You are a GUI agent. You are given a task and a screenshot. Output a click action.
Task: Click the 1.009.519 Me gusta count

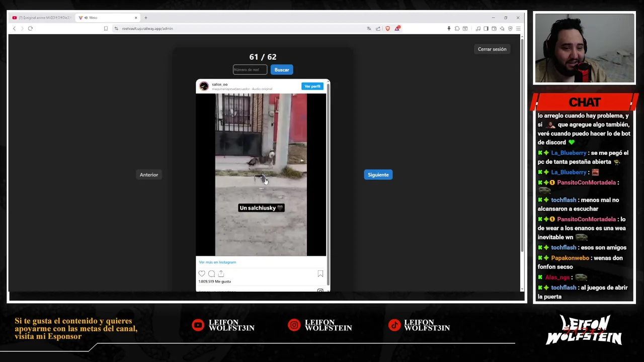pyautogui.click(x=215, y=282)
